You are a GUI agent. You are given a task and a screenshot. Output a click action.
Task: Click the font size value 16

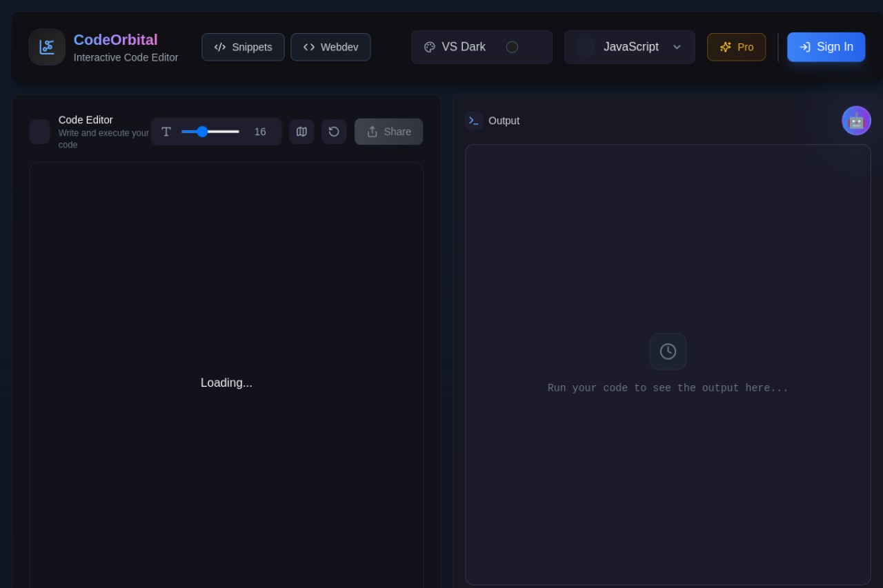(260, 132)
